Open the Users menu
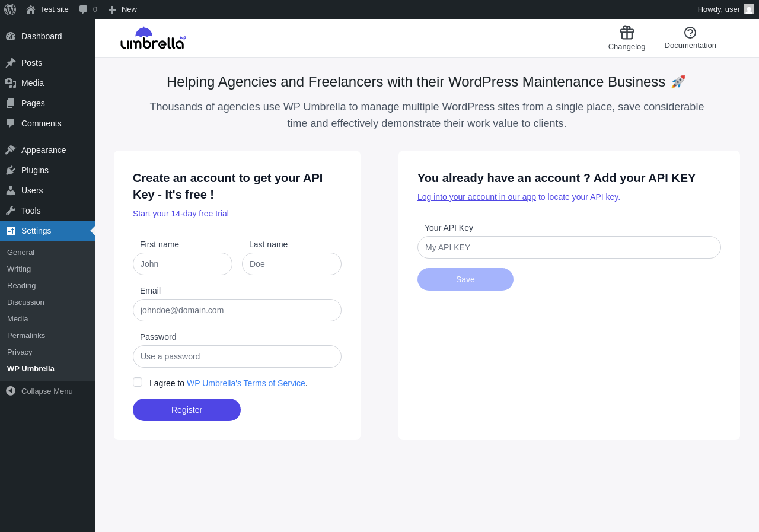The height and width of the screenshot is (532, 759). click(x=47, y=190)
